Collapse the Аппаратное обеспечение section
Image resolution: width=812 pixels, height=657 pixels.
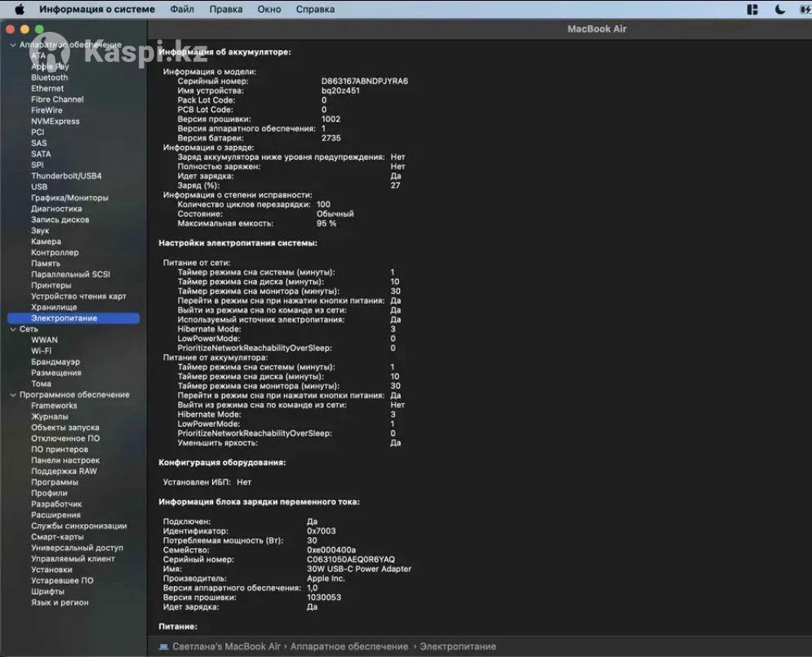pyautogui.click(x=12, y=45)
